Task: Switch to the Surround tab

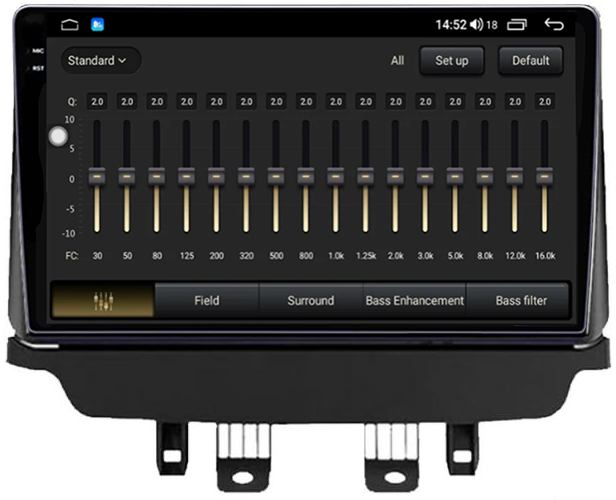Action: 310,300
